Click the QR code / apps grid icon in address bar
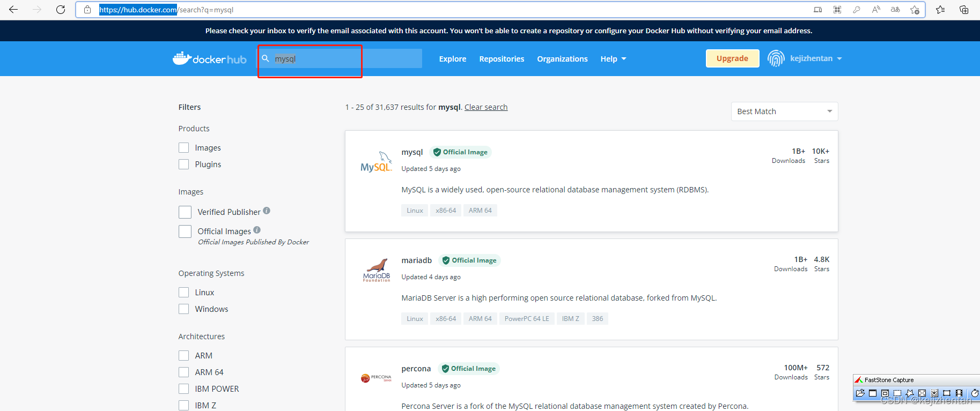980x411 pixels. click(837, 10)
